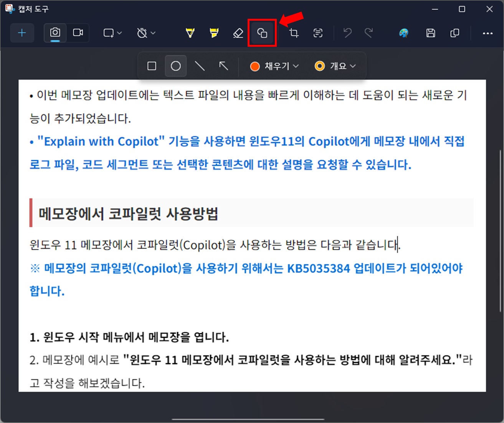
Task: Maximize the Snipping Tool window
Action: 462,9
